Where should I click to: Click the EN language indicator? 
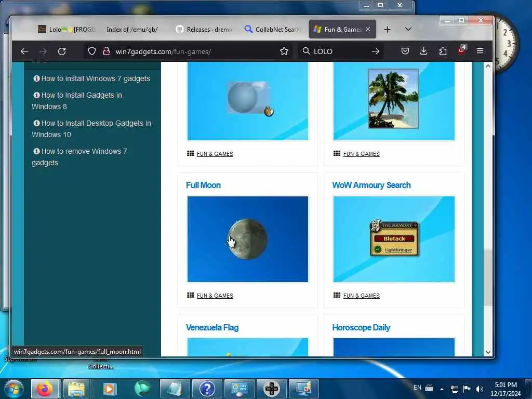pos(417,388)
